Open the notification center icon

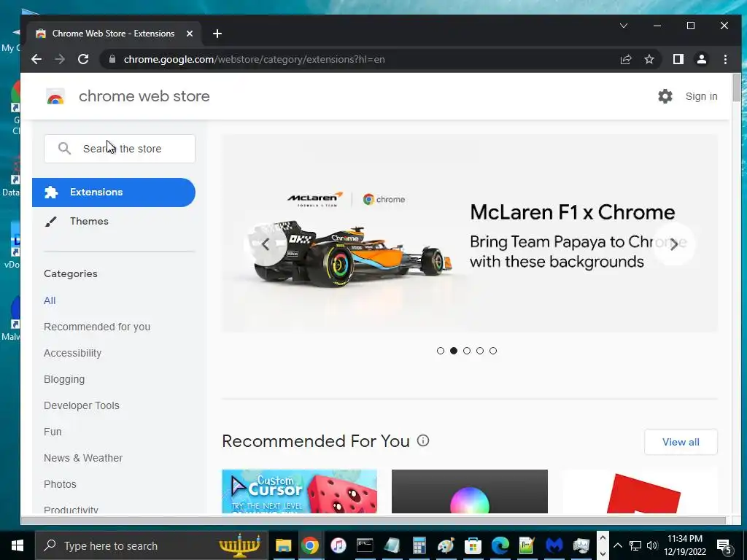(x=724, y=545)
